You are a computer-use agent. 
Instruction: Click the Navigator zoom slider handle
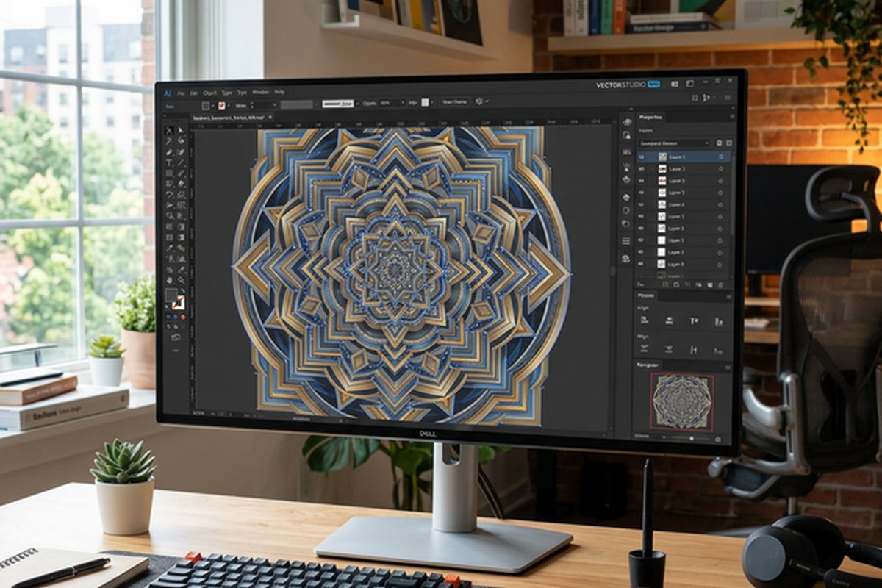[690, 438]
